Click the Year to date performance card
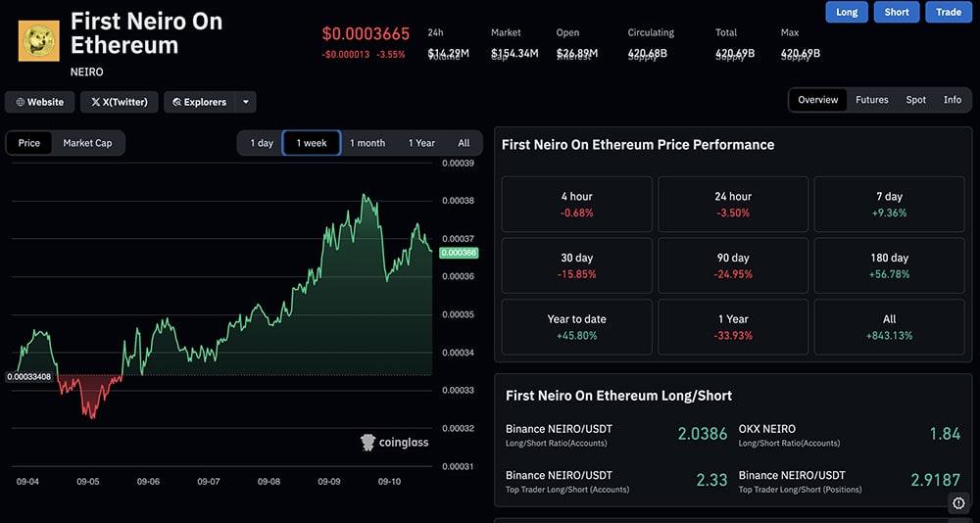The width and height of the screenshot is (980, 523). pyautogui.click(x=577, y=327)
